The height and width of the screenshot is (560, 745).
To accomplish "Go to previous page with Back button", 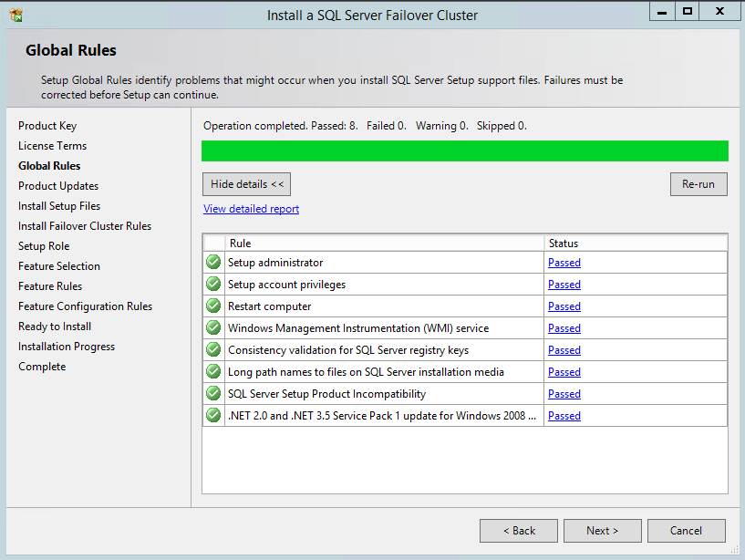I will coord(519,531).
